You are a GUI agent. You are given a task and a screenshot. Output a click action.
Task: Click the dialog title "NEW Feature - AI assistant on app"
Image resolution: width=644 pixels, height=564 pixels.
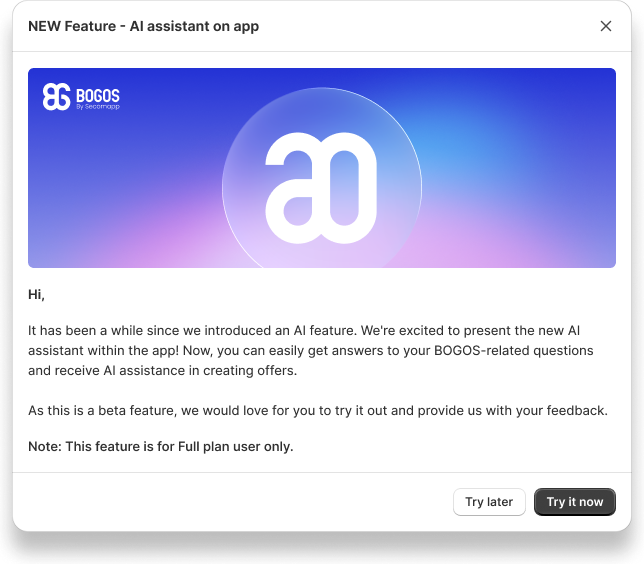point(143,26)
